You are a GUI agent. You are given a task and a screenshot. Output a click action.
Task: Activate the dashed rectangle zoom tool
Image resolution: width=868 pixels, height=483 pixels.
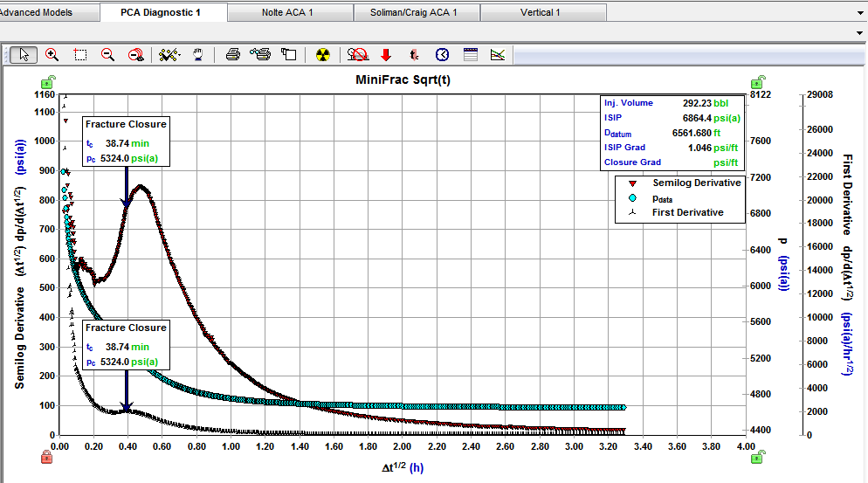(80, 54)
